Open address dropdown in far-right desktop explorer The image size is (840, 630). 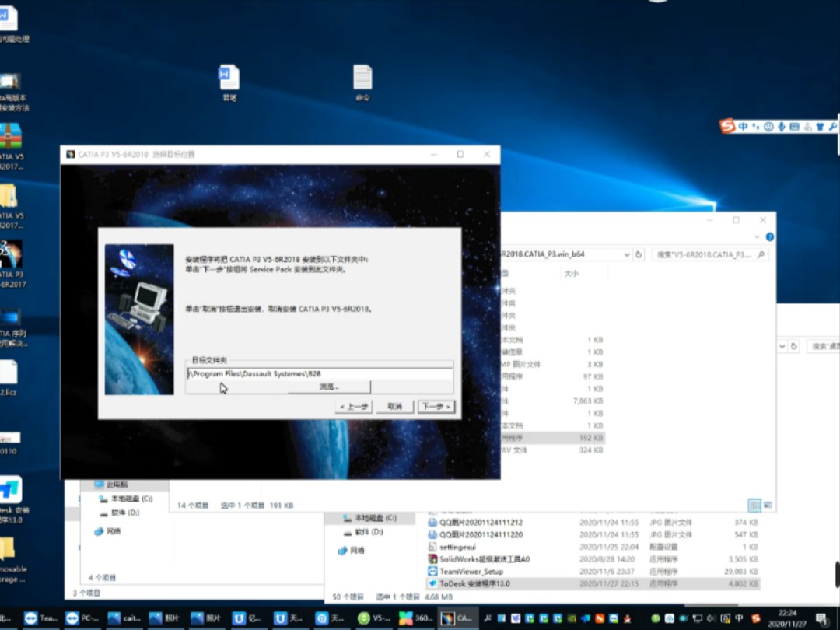click(782, 347)
